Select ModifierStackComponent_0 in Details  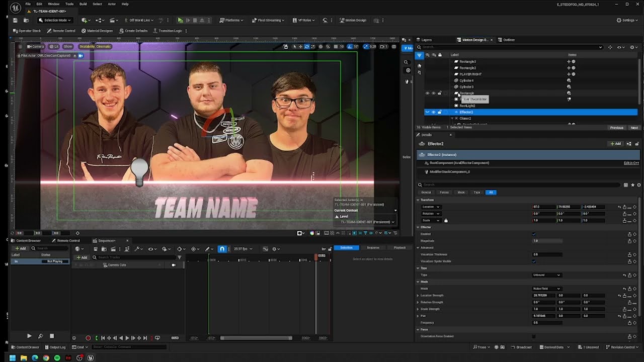(450, 171)
